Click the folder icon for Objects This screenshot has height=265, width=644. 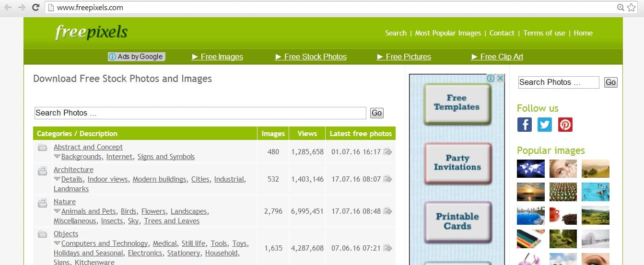42,234
